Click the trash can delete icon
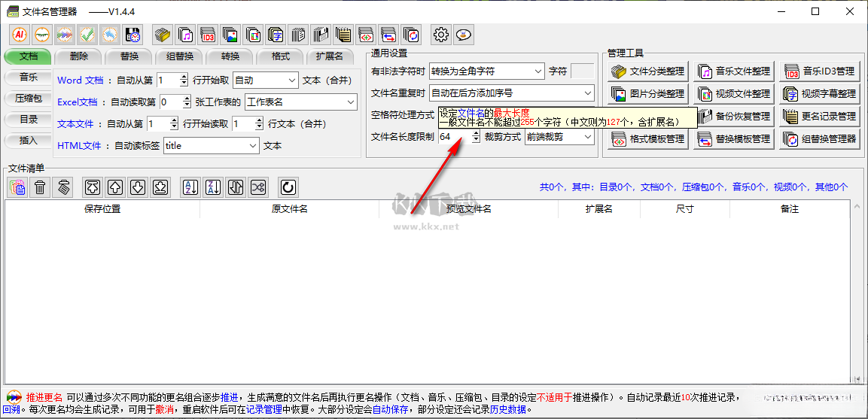This screenshot has height=419, width=868. tap(40, 187)
